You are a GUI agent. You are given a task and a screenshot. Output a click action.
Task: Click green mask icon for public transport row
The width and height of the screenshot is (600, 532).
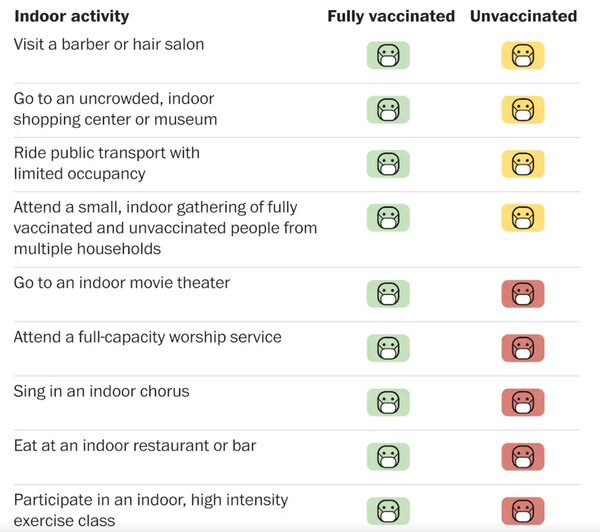tap(388, 164)
